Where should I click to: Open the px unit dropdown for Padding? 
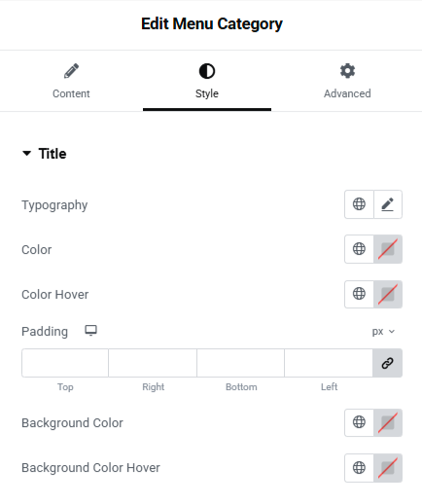(383, 332)
